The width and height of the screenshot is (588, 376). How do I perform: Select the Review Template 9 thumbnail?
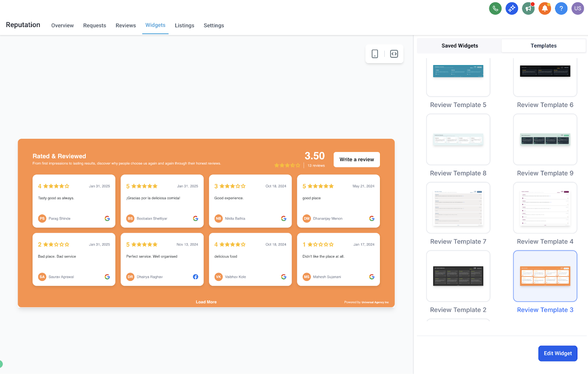click(545, 139)
